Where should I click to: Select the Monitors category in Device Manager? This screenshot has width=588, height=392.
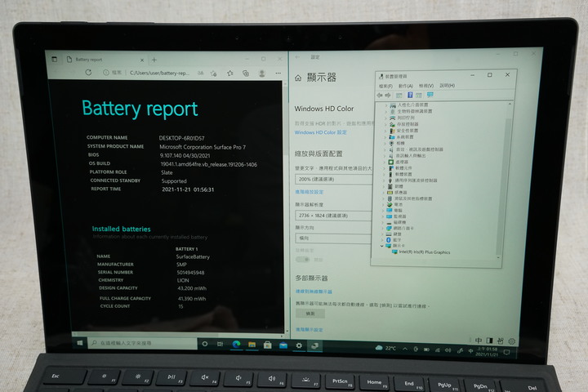[396, 216]
